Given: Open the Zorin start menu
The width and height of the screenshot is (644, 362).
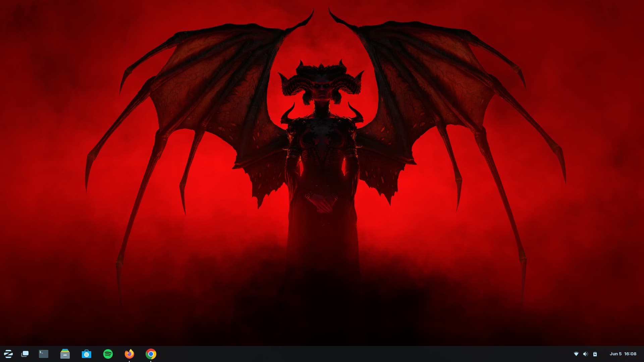Looking at the screenshot, I should pyautogui.click(x=8, y=354).
